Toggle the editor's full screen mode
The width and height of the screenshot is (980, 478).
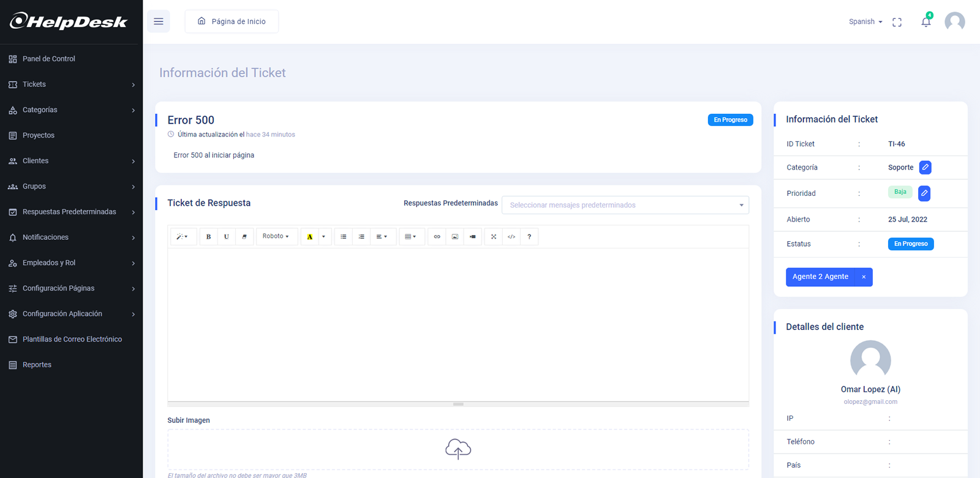pos(494,237)
